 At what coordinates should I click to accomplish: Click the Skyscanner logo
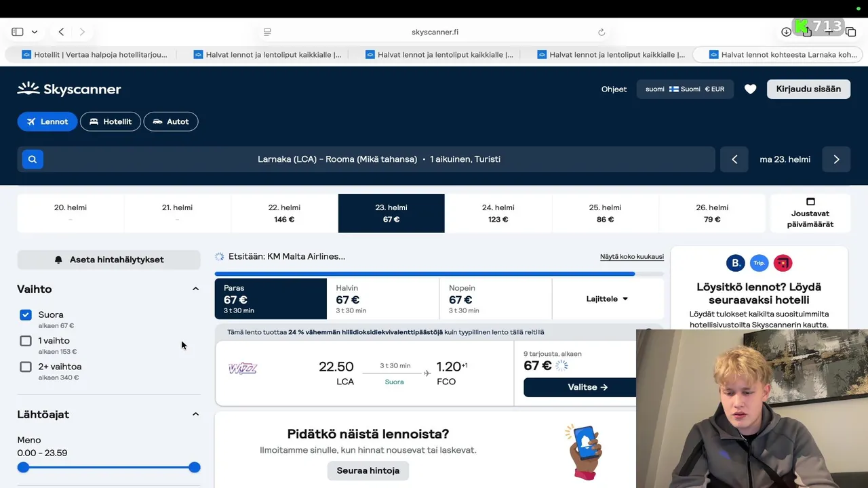[69, 89]
